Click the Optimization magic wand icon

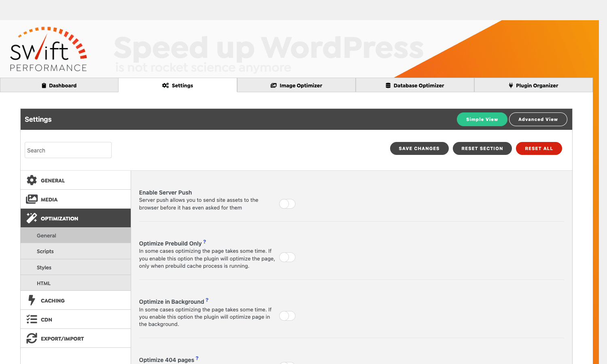point(32,218)
